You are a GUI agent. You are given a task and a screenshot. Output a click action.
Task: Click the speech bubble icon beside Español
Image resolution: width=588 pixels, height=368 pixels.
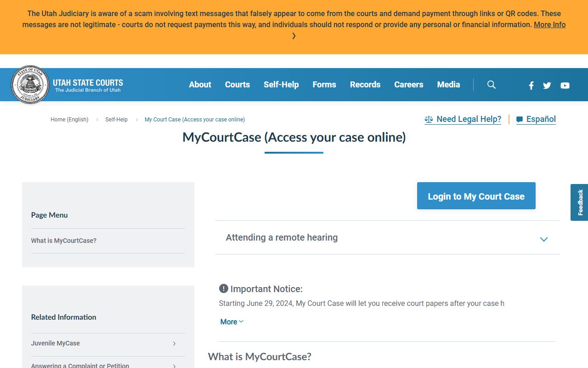pos(520,120)
